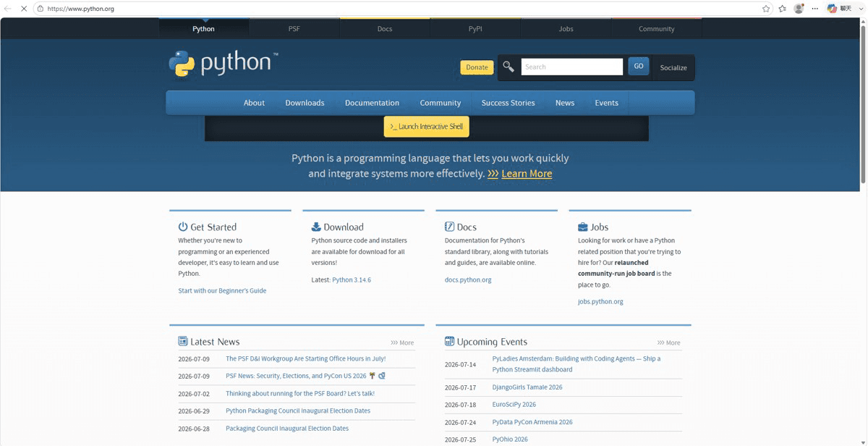Image resolution: width=868 pixels, height=446 pixels.
Task: Open the browser profile avatar
Action: (x=799, y=9)
